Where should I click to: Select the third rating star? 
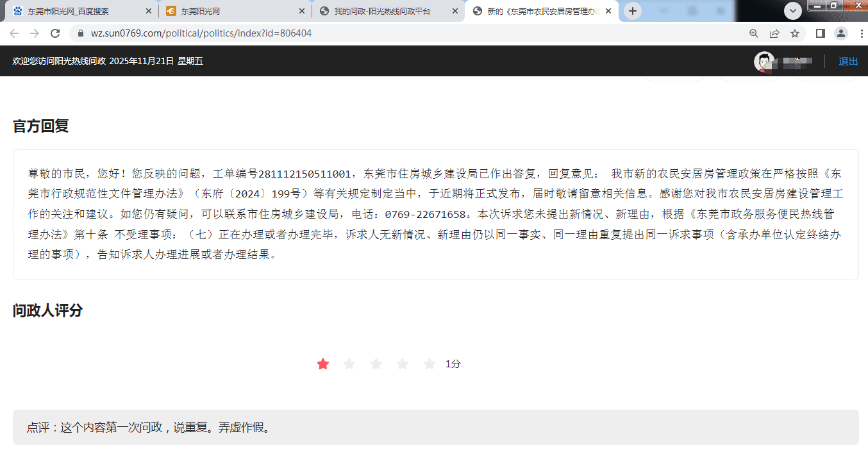click(376, 364)
